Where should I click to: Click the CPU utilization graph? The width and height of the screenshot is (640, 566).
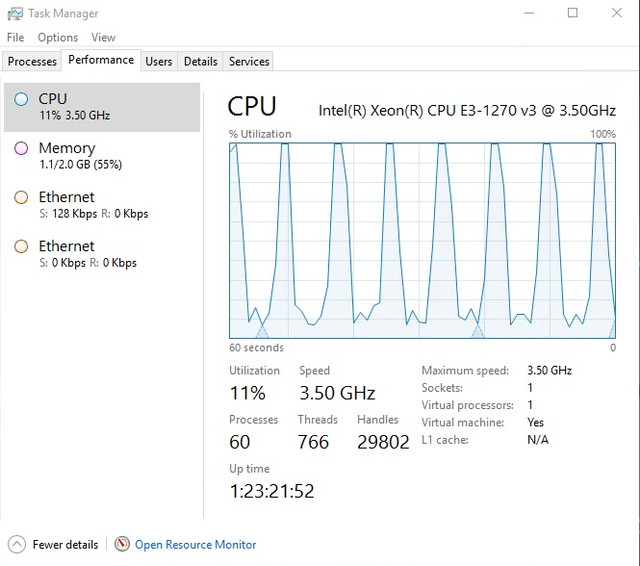[x=422, y=240]
